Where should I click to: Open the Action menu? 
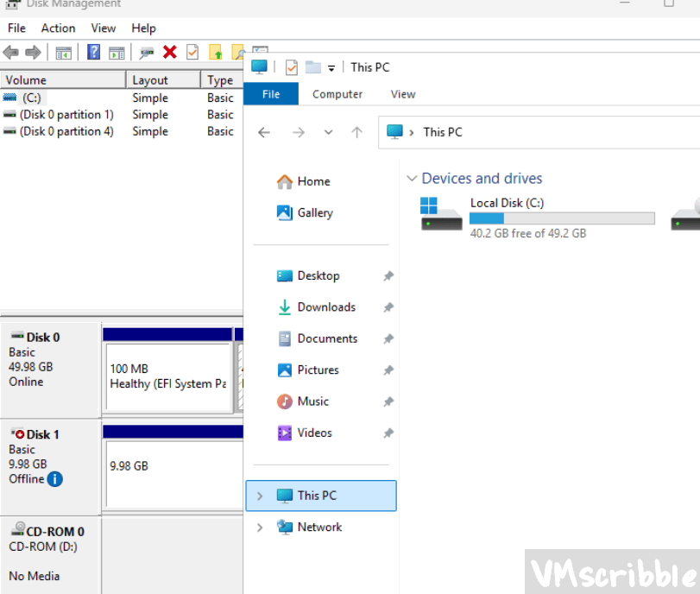click(58, 28)
